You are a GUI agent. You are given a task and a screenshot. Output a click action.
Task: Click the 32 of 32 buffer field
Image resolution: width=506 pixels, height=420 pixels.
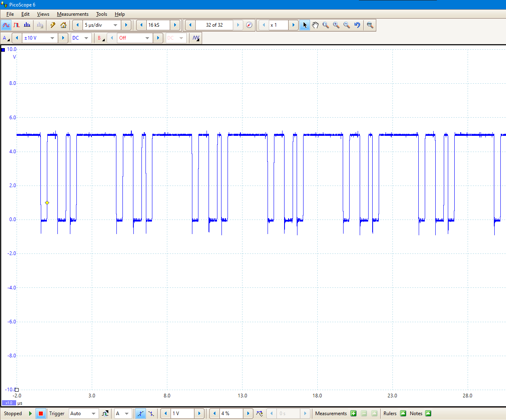214,25
